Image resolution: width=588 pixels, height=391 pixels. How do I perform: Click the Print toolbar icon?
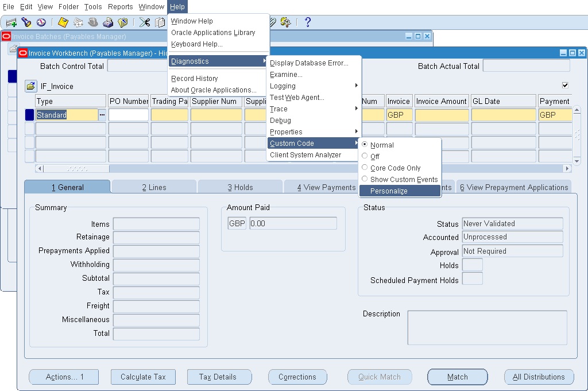click(108, 22)
